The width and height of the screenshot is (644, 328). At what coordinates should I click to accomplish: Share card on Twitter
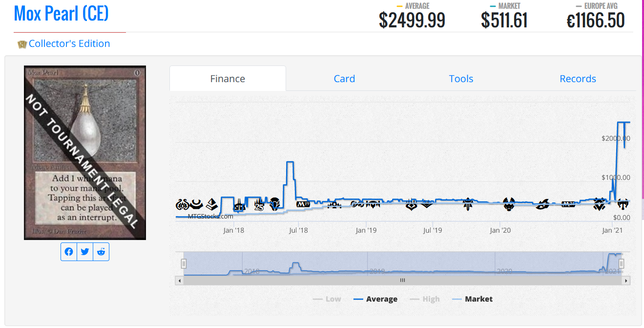pyautogui.click(x=85, y=252)
